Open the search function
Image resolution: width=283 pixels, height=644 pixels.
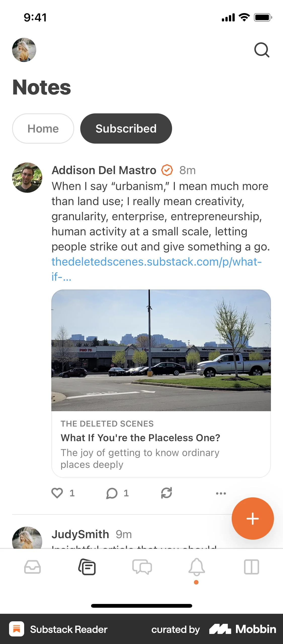point(262,50)
